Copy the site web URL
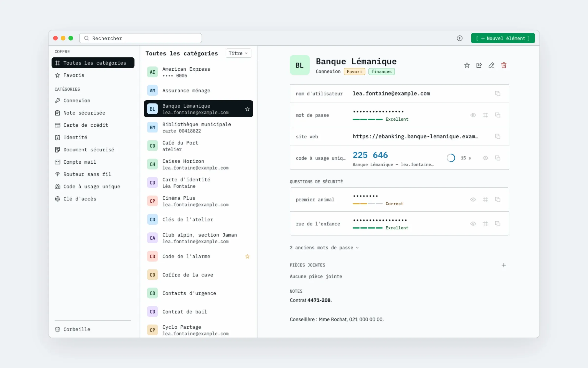 [x=498, y=136]
